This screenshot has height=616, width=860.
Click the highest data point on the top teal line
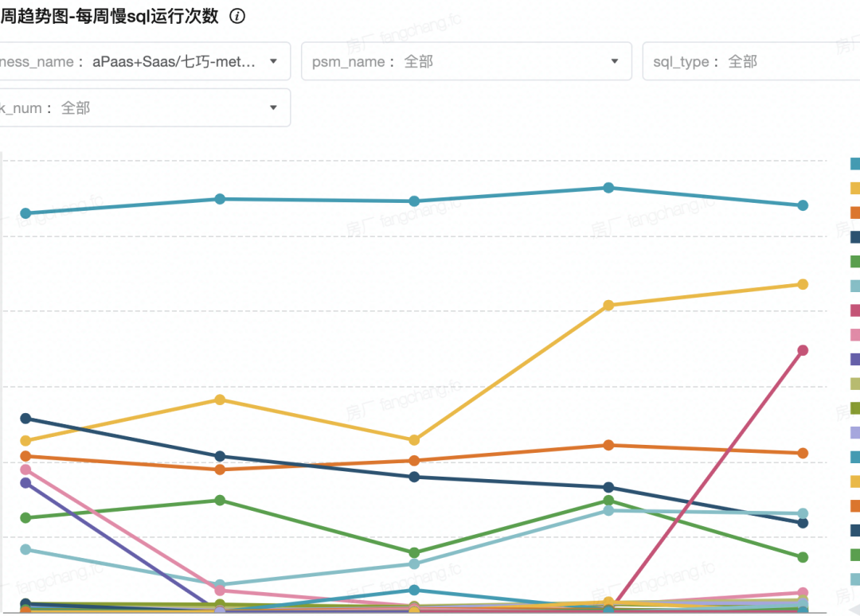(608, 188)
